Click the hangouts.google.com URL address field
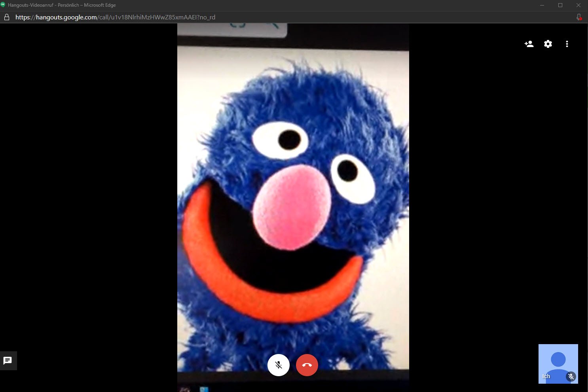The width and height of the screenshot is (588, 392). [x=115, y=17]
